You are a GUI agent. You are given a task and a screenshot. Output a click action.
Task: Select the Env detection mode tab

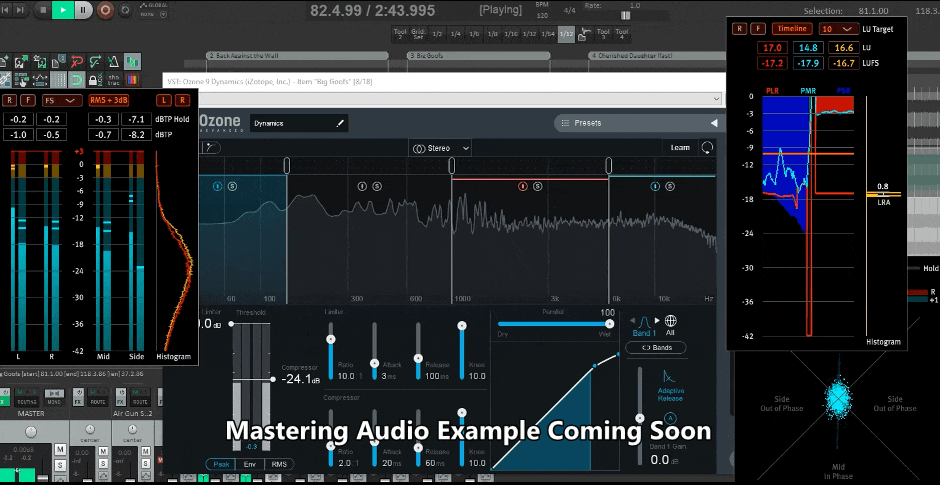point(247,464)
